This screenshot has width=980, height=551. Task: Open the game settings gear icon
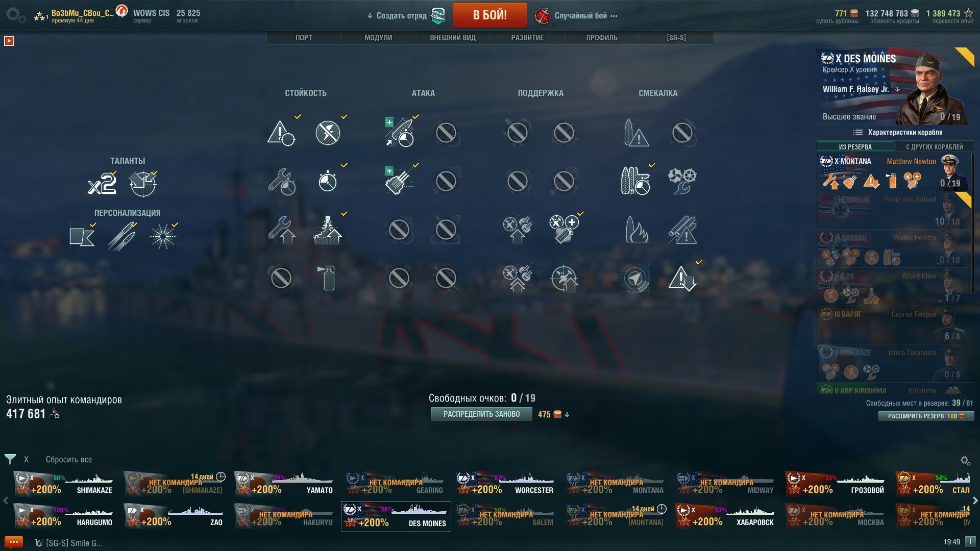(15, 15)
